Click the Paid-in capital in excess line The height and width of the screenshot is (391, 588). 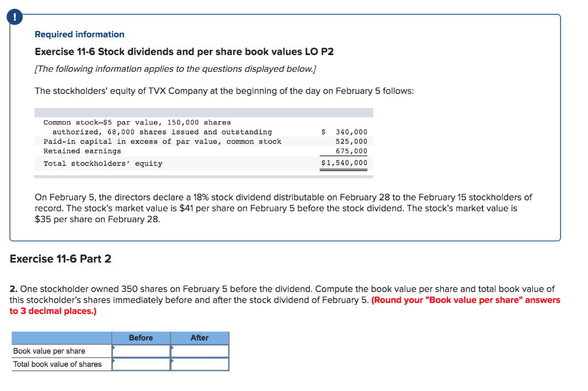click(163, 141)
